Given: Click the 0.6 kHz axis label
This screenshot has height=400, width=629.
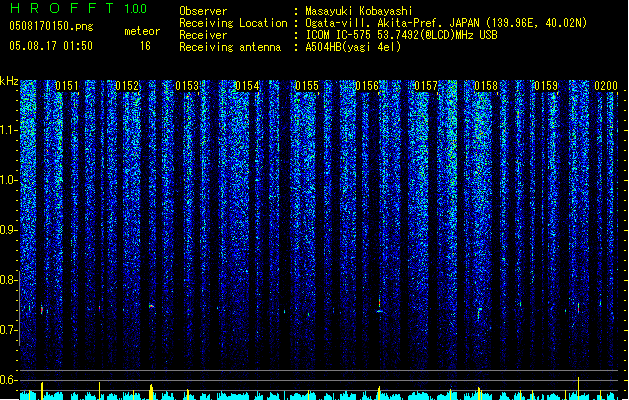Looking at the screenshot, I should tap(9, 380).
